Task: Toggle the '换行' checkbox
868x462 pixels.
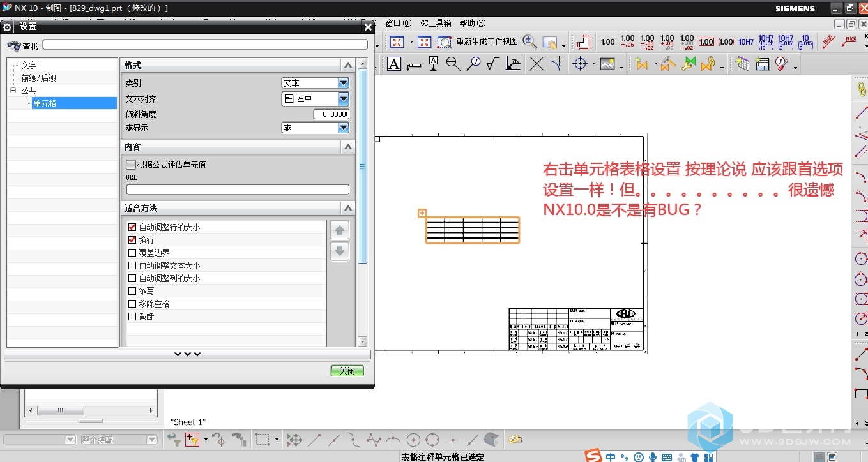Action: click(132, 240)
